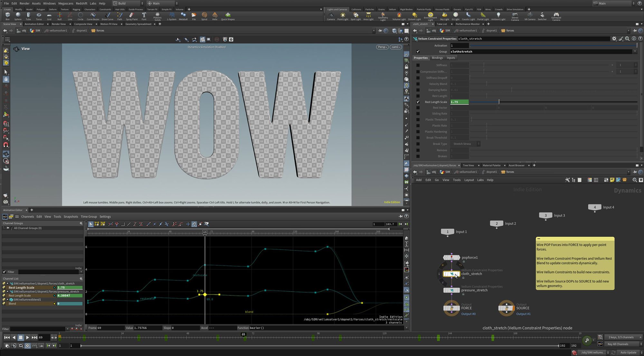Open the Key All Channels dropdown
The width and height of the screenshot is (644, 356).
624,344
